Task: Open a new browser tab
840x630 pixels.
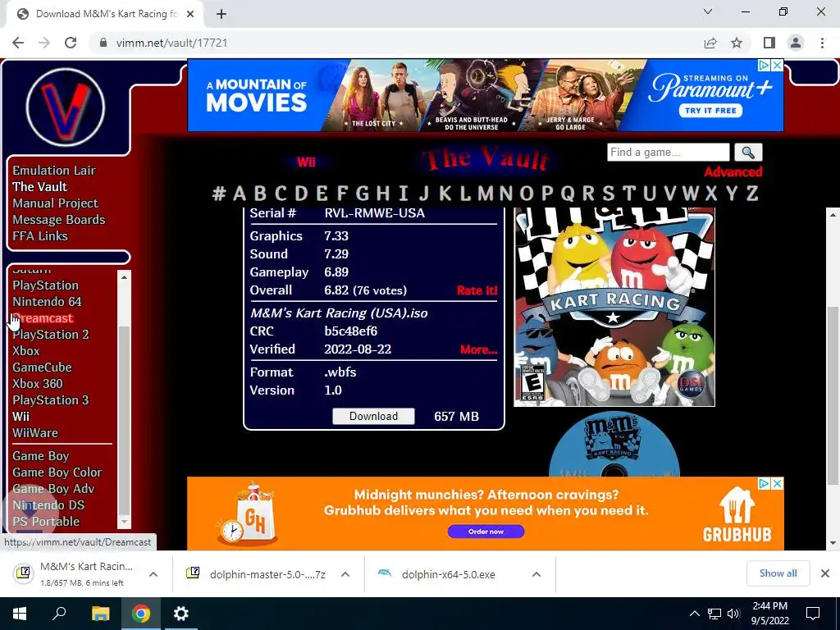Action: 221,14
